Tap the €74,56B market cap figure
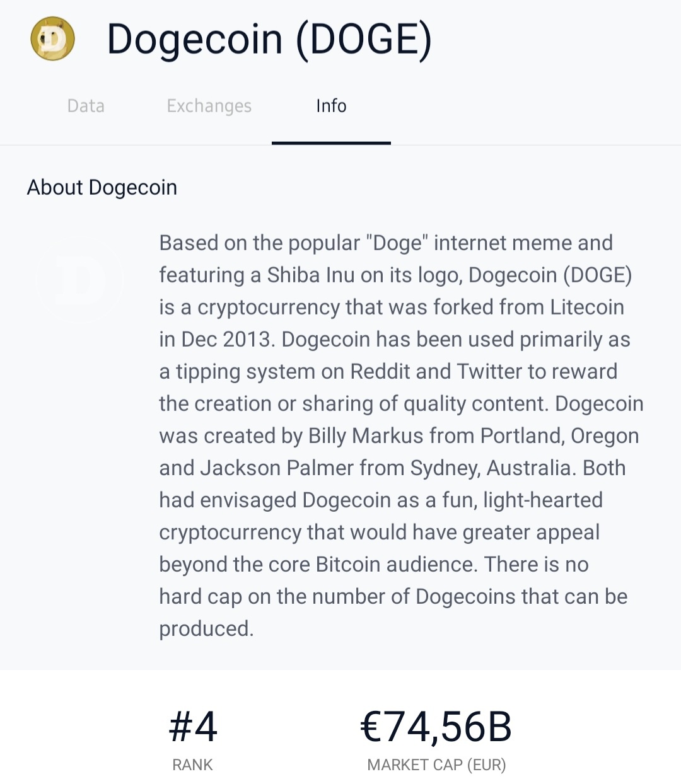This screenshot has height=784, width=681. 436,727
